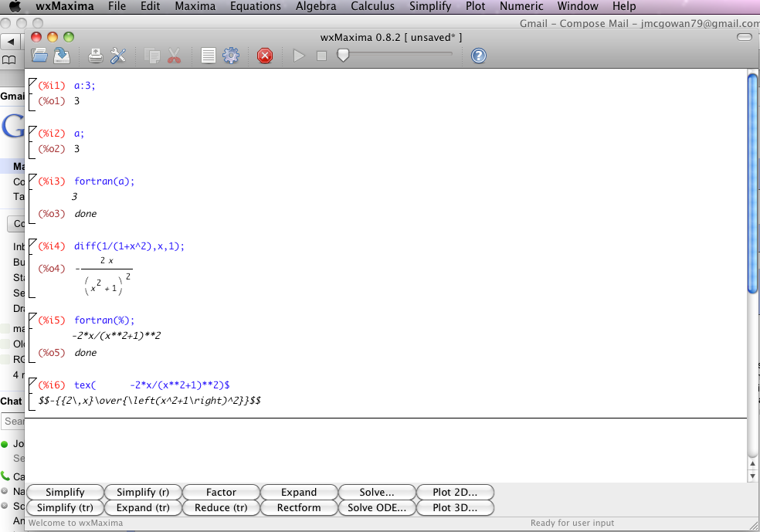Image resolution: width=760 pixels, height=532 pixels.
Task: Start animation with the play icon
Action: (x=299, y=56)
